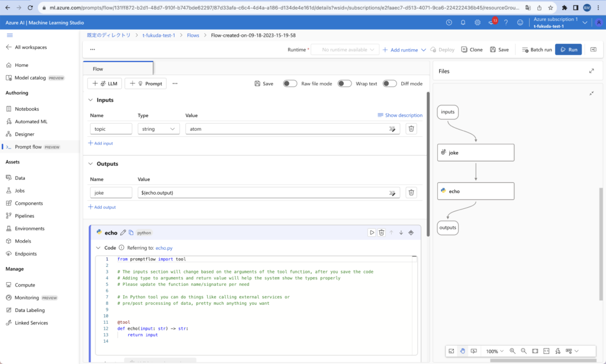Select the hand pan tool in graph toolbar
Image resolution: width=606 pixels, height=364 pixels.
pos(462,351)
